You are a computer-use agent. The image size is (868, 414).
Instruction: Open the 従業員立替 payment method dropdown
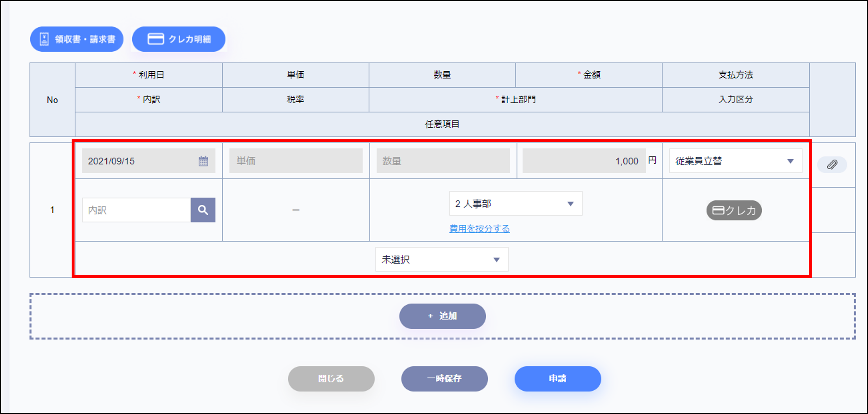pyautogui.click(x=735, y=161)
